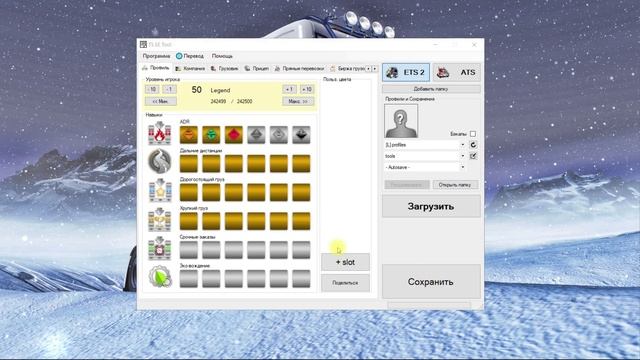Click the Загрузить button
Image resolution: width=640 pixels, height=360 pixels.
431,206
